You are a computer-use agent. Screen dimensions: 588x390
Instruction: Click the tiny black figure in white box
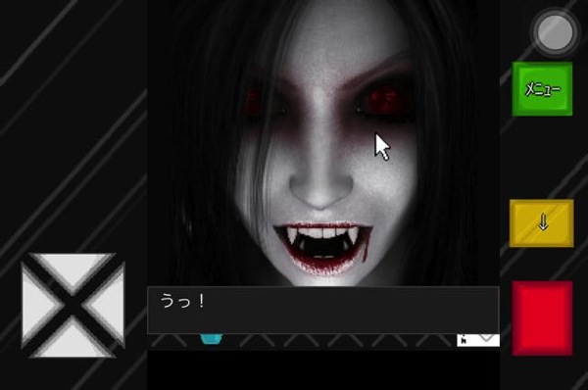464,339
